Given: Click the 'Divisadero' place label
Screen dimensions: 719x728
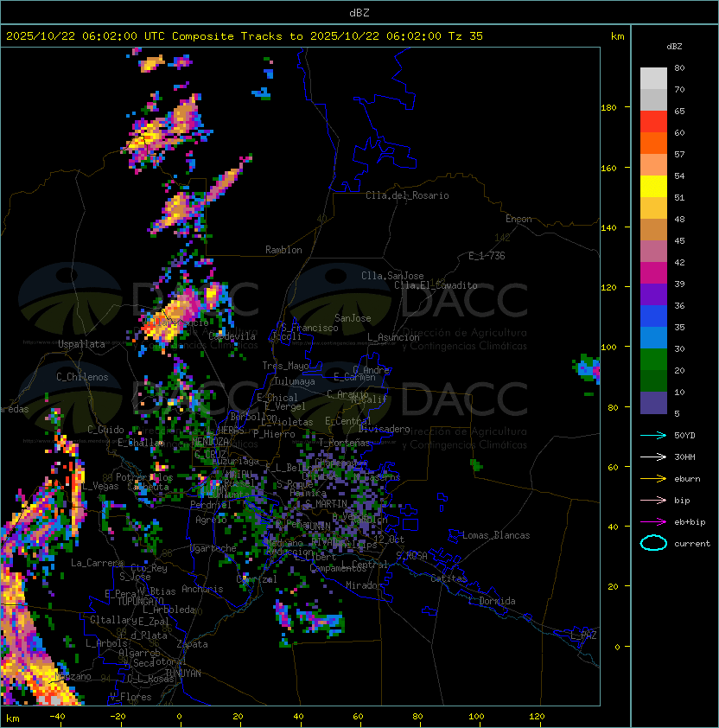Looking at the screenshot, I should point(384,429).
